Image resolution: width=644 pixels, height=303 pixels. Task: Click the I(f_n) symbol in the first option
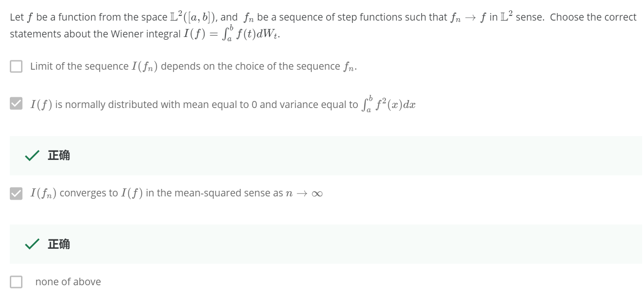pyautogui.click(x=145, y=66)
